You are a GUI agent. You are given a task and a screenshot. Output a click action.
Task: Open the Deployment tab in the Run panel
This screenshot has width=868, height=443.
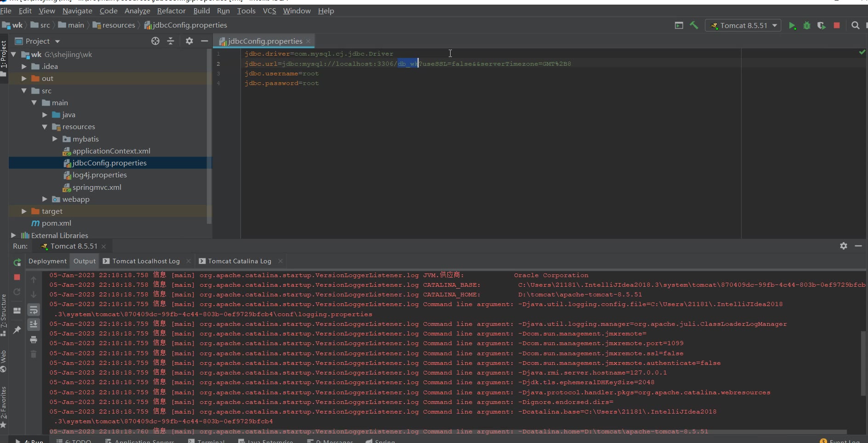click(47, 261)
